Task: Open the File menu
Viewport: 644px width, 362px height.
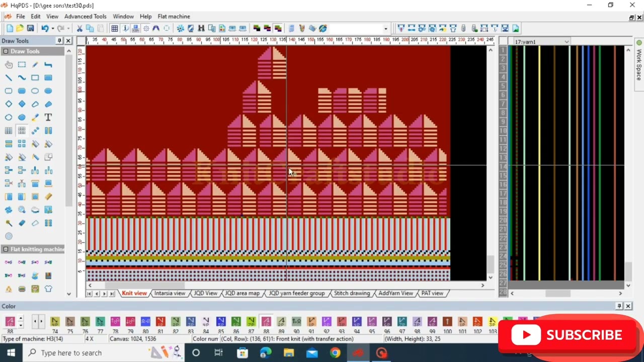Action: [x=20, y=17]
